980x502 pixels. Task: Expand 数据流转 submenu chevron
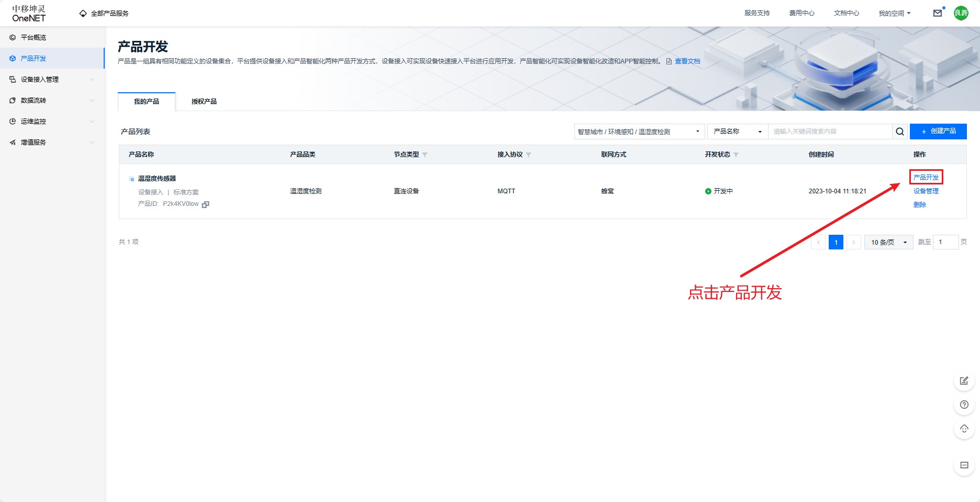[92, 101]
